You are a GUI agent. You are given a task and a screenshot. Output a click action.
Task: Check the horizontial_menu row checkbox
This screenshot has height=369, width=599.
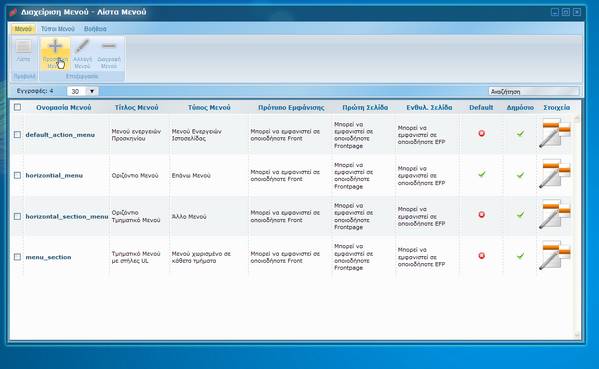(x=17, y=175)
